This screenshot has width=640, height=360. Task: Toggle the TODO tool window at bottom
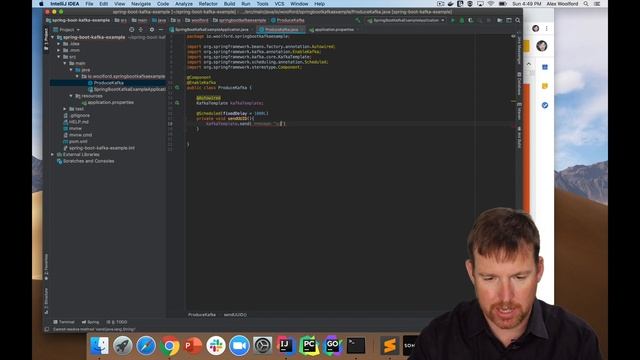point(116,322)
